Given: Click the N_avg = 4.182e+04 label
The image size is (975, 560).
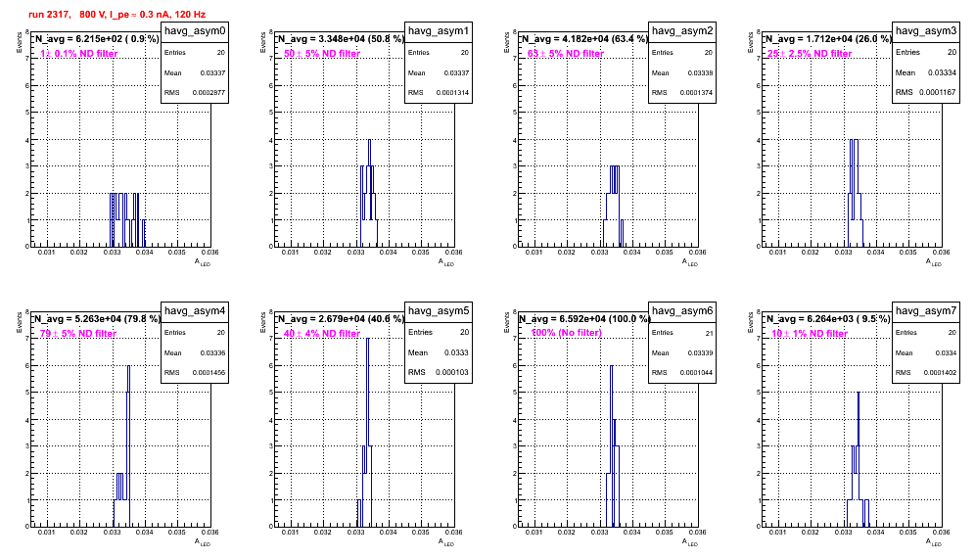Looking at the screenshot, I should coord(584,38).
